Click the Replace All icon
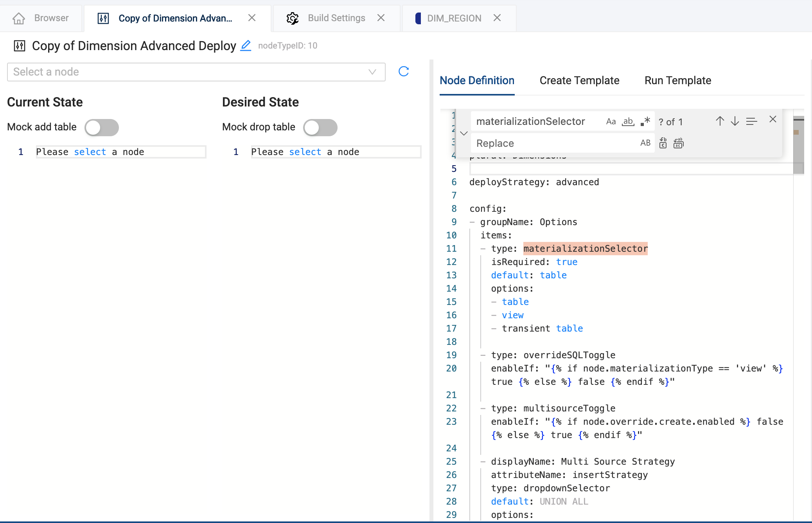The image size is (812, 523). (x=679, y=143)
